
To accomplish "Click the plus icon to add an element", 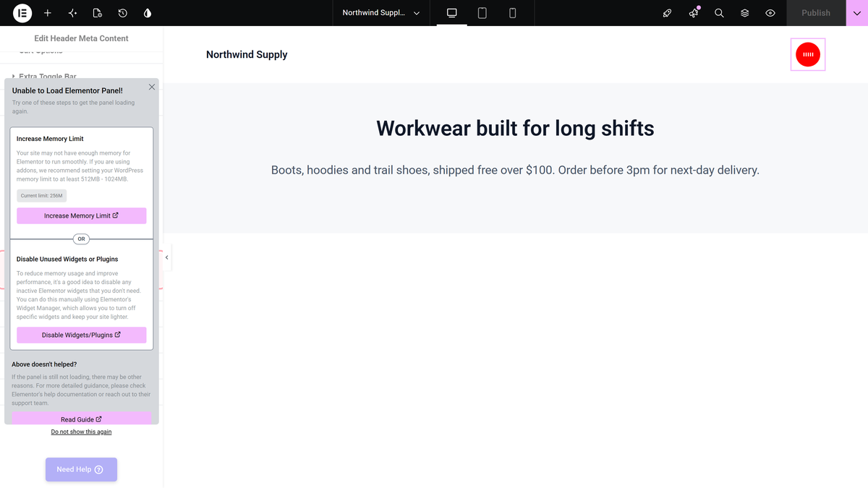I will pyautogui.click(x=48, y=13).
